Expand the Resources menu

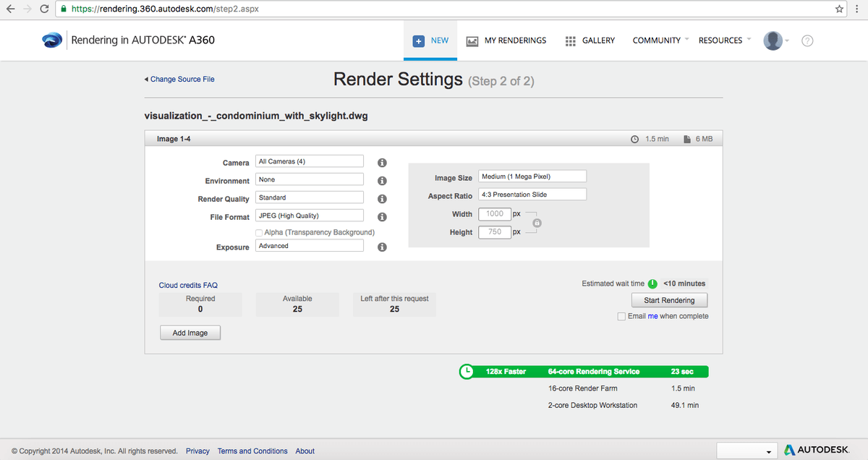pos(725,41)
